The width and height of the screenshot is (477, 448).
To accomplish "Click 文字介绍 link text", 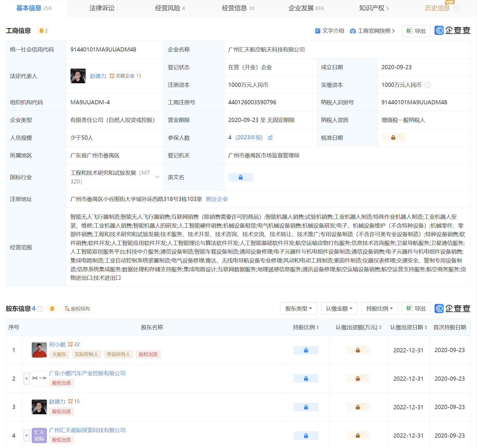I will pyautogui.click(x=333, y=31).
